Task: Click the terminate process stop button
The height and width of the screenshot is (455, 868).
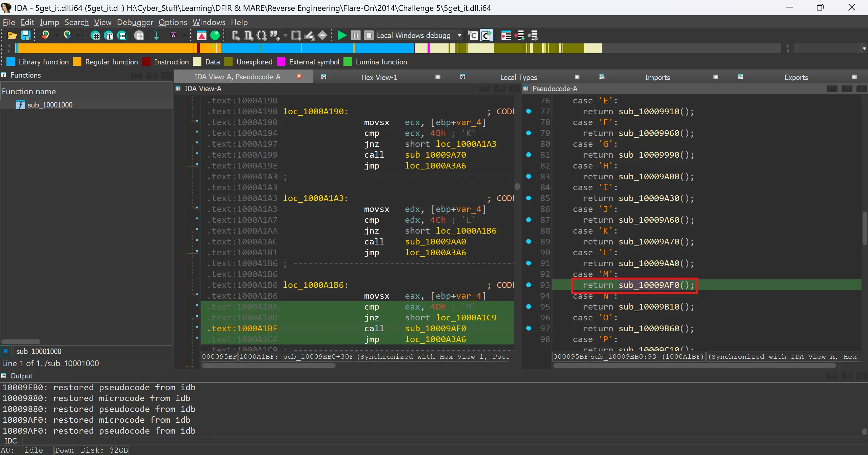Action: pyautogui.click(x=369, y=35)
